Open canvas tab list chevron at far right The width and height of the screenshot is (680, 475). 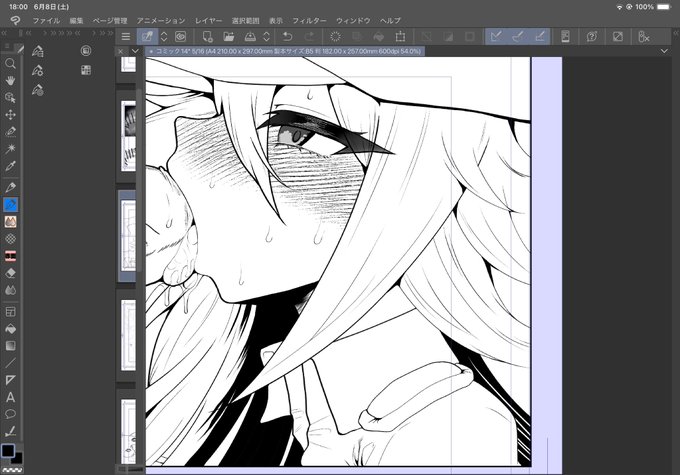pos(664,51)
